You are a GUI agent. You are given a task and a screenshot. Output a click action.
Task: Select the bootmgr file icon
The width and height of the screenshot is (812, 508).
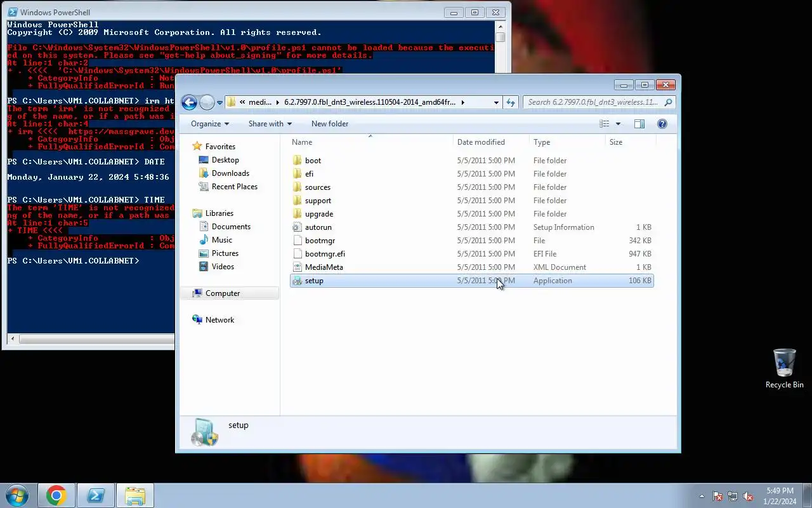point(298,241)
